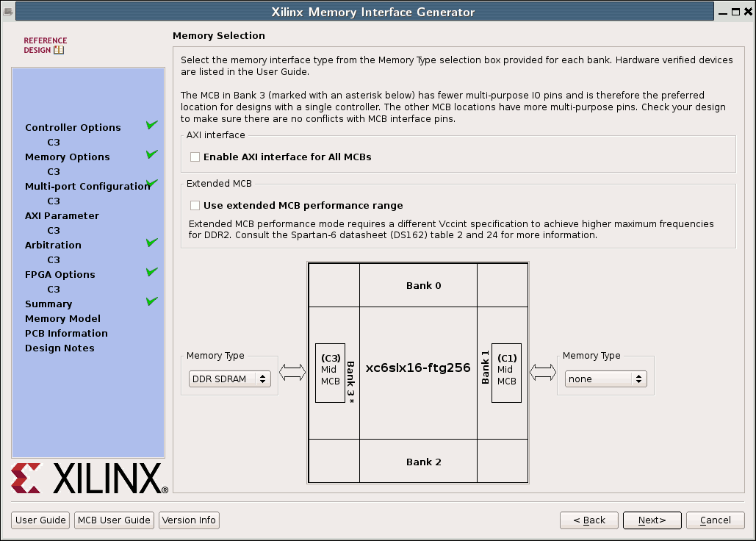Viewport: 756px width, 541px height.
Task: Click the Reference Design book icon
Action: pos(59,51)
